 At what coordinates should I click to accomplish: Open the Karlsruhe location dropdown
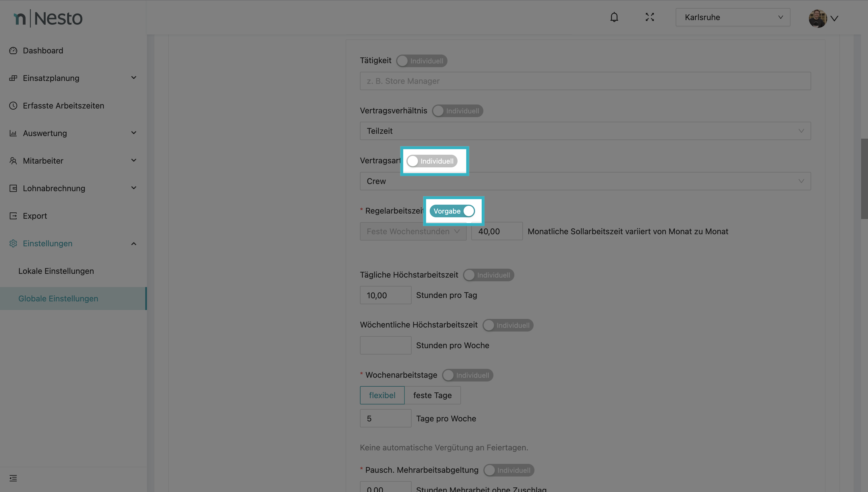click(x=732, y=17)
